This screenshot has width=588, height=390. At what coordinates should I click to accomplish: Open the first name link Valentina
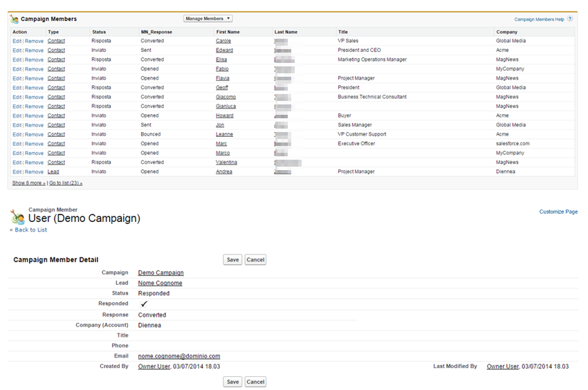click(226, 162)
